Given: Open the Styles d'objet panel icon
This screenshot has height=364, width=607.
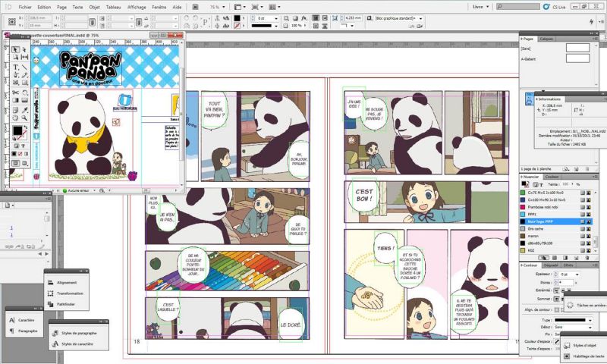Looking at the screenshot, I should click(567, 345).
